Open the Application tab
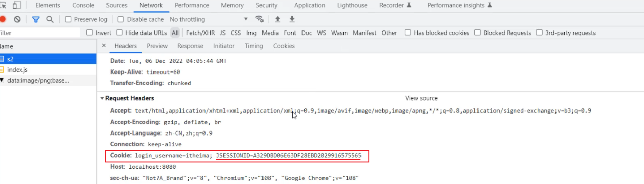The width and height of the screenshot is (644, 184). click(310, 5)
